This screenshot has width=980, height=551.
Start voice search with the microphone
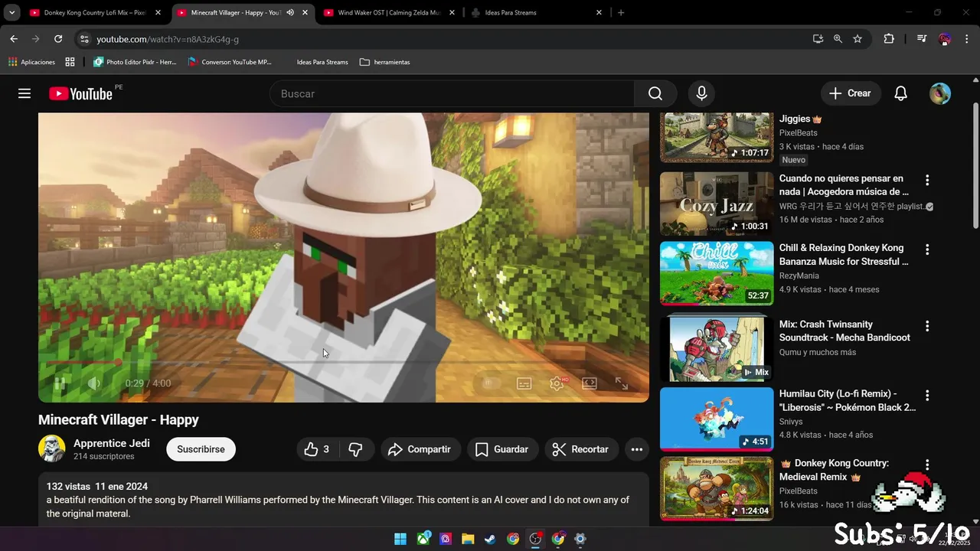pos(701,93)
